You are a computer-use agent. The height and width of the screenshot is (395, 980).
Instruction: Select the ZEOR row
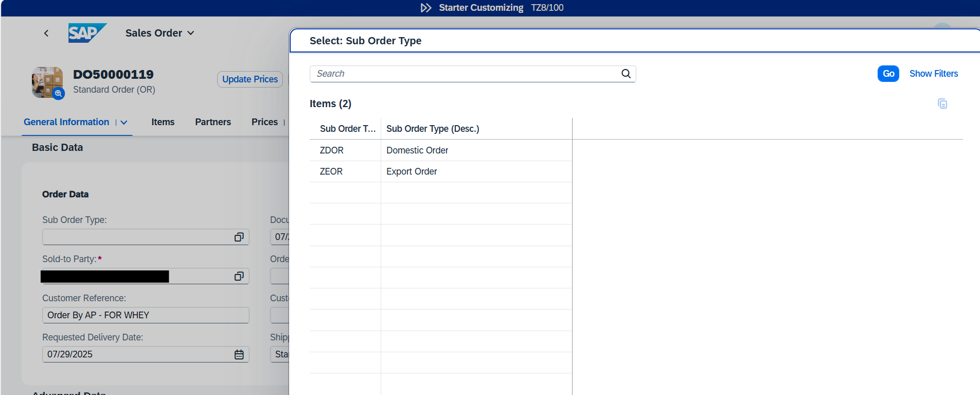[x=441, y=171]
